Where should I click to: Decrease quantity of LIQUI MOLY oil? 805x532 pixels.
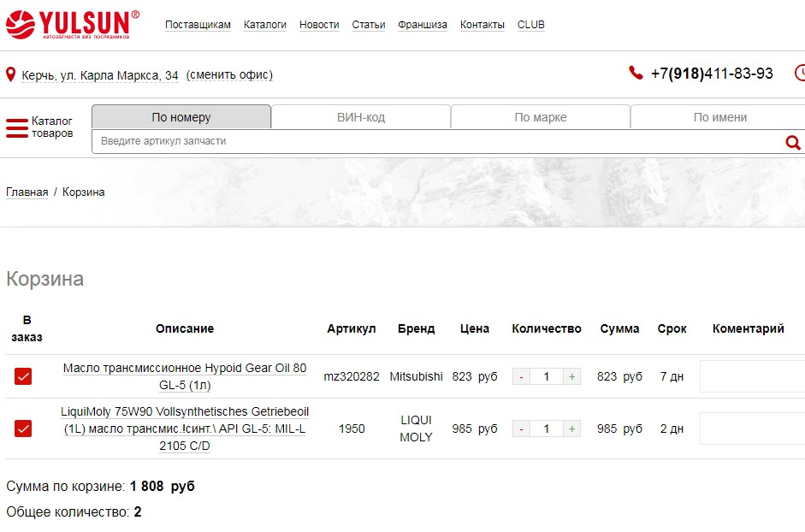tap(521, 429)
